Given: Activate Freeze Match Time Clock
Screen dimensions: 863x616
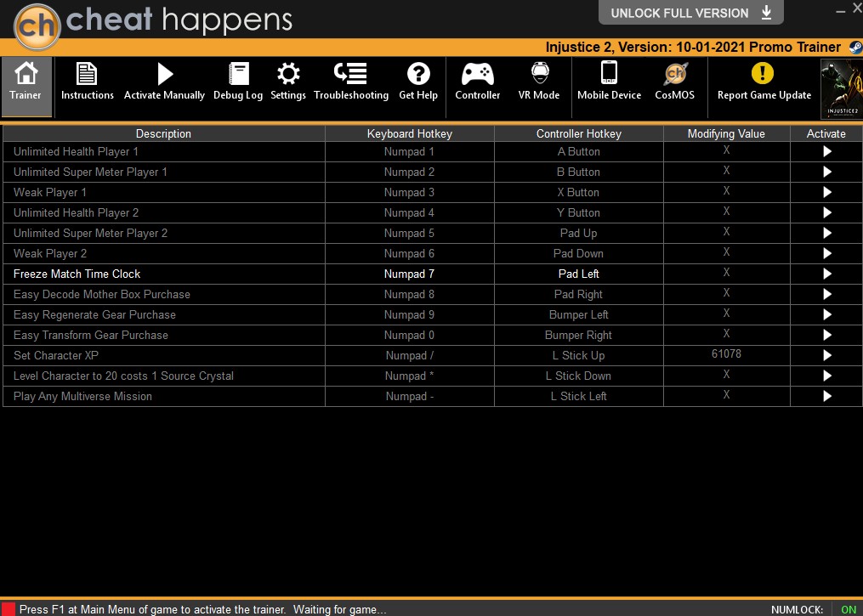Looking at the screenshot, I should (x=826, y=274).
